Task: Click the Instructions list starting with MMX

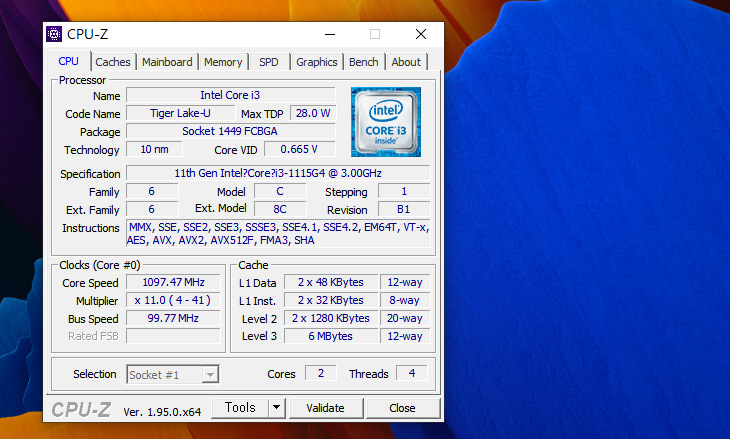Action: point(278,234)
